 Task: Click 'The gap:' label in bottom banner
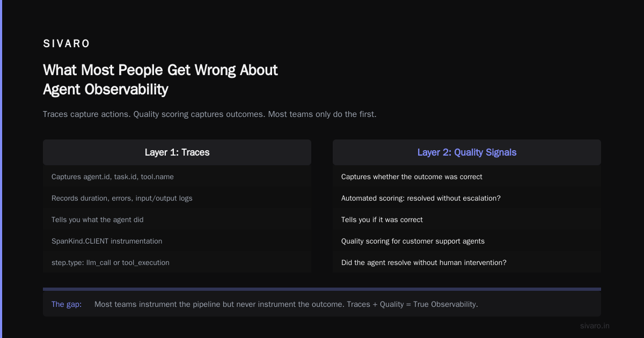67,304
